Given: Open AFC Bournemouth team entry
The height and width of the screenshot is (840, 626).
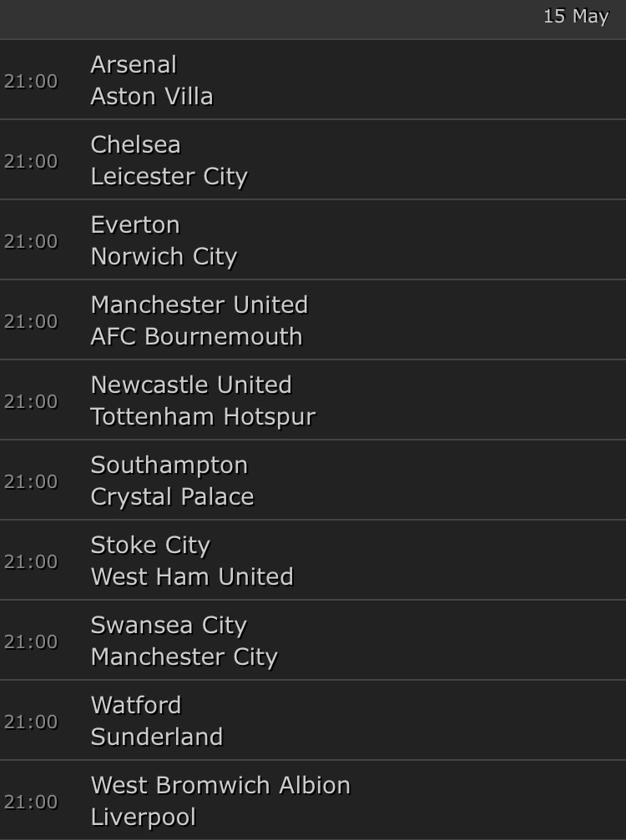Looking at the screenshot, I should click(196, 336).
